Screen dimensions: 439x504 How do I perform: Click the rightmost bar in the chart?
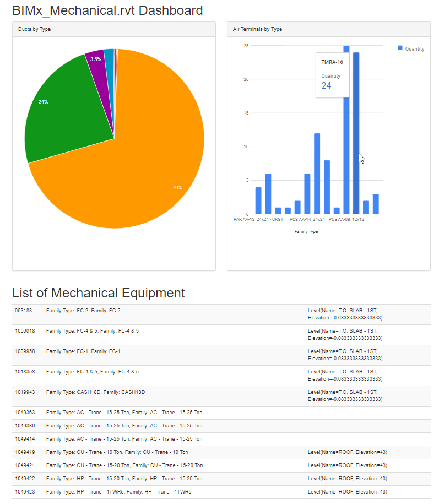tap(376, 204)
